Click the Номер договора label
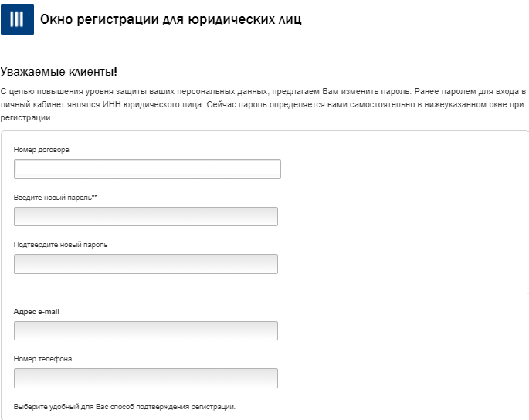529x420 pixels. click(42, 150)
